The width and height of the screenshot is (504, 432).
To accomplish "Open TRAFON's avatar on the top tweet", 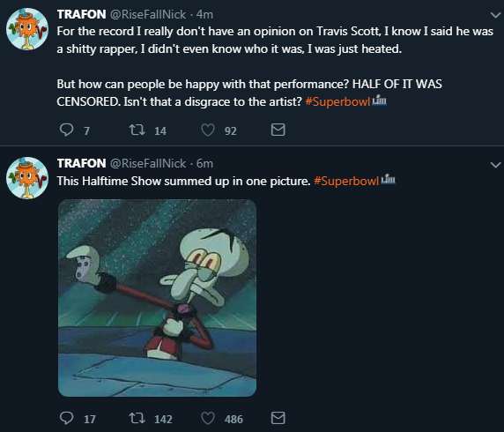I will pos(27,29).
